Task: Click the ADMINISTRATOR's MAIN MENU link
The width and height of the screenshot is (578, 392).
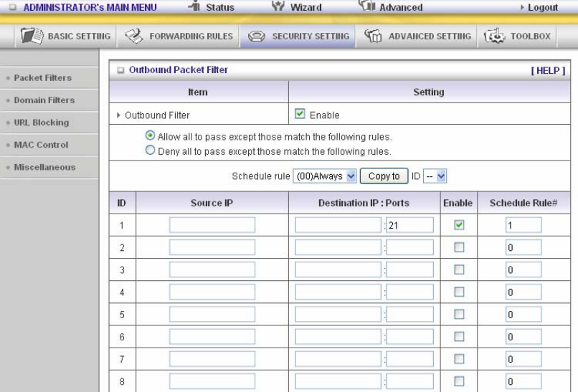Action: click(x=90, y=7)
